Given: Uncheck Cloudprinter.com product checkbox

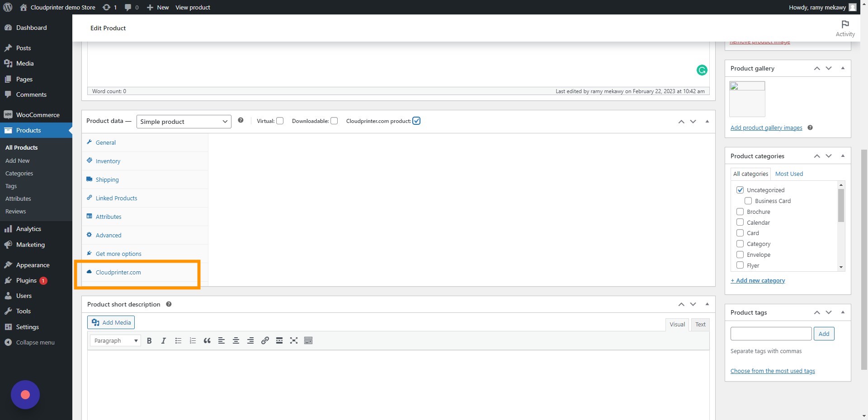Looking at the screenshot, I should 416,121.
